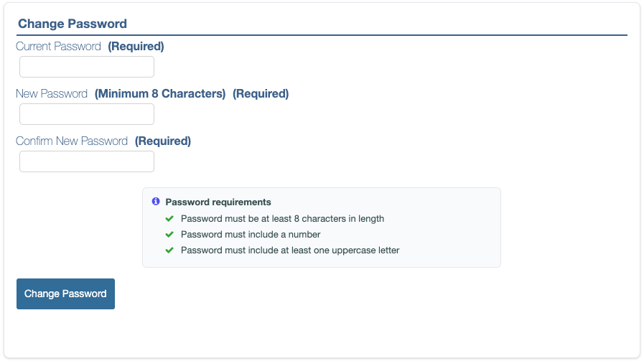Click the Current Password label text

click(59, 47)
